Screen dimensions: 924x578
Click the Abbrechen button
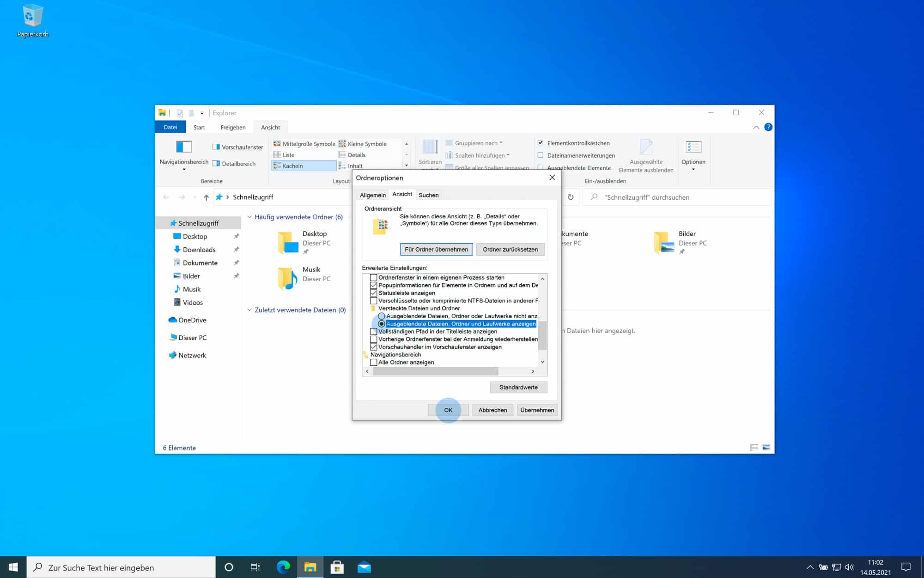tap(492, 410)
